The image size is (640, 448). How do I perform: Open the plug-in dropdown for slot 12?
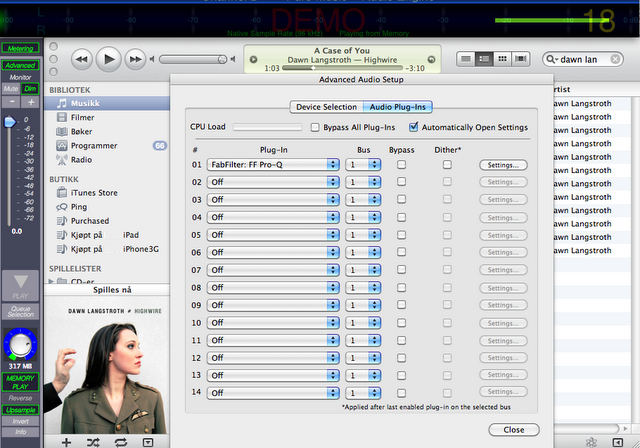tap(273, 358)
